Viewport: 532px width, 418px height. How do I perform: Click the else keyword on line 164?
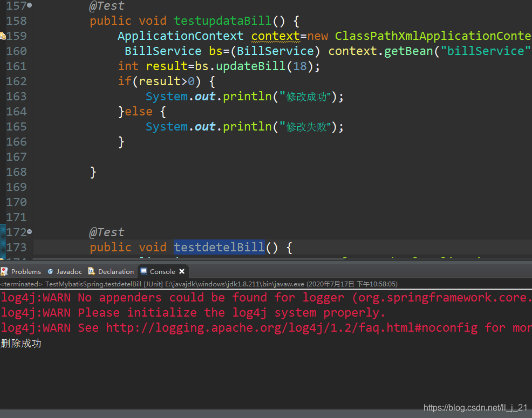139,112
